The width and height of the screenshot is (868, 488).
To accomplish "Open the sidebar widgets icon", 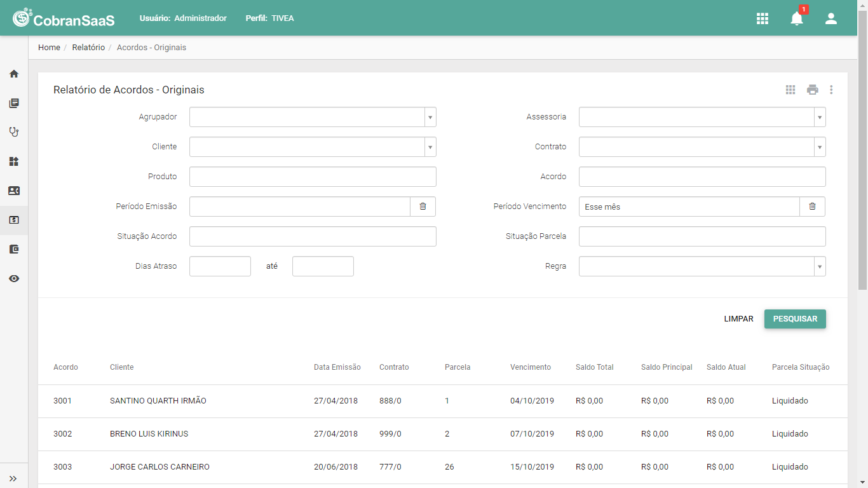I will [x=14, y=161].
